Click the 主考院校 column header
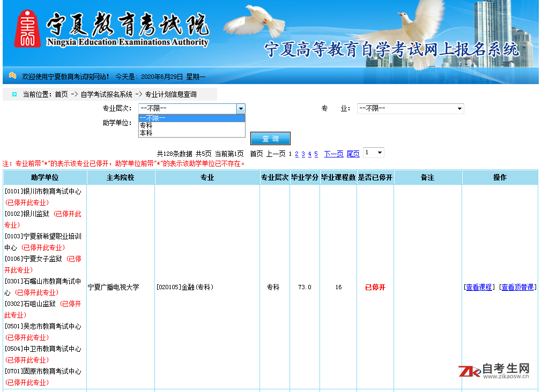Viewport: 542px width, 392px height. tap(120, 177)
